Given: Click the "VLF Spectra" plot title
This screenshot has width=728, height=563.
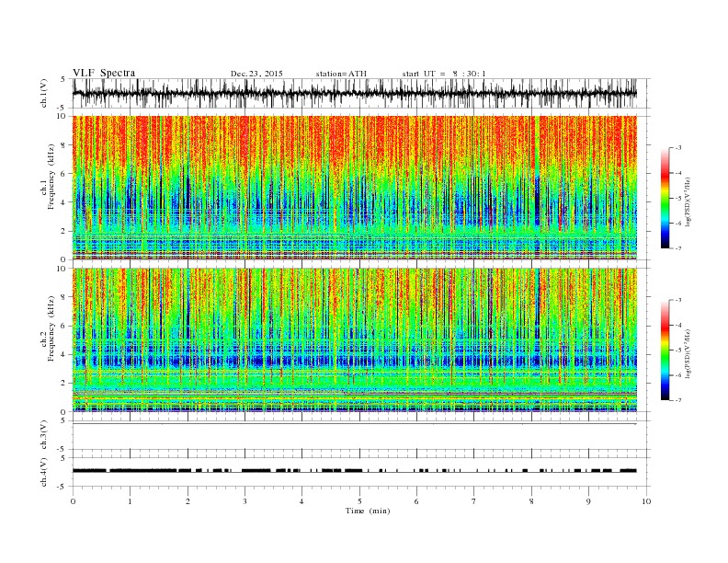Looking at the screenshot, I should (104, 73).
